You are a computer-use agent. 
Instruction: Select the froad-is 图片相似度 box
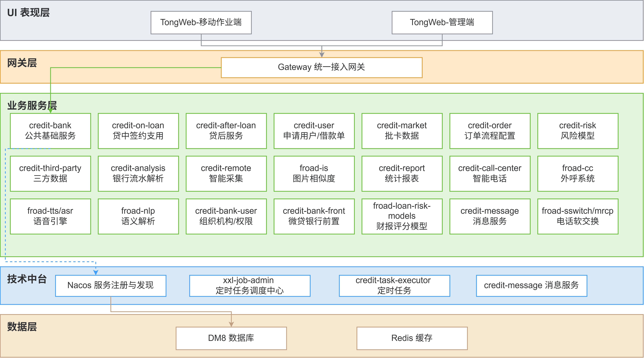(x=314, y=174)
